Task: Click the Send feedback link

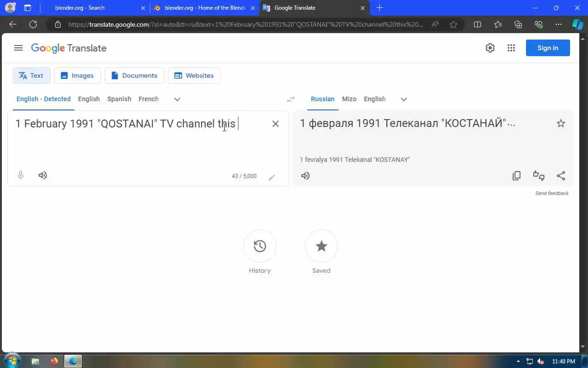Action: coord(552,193)
